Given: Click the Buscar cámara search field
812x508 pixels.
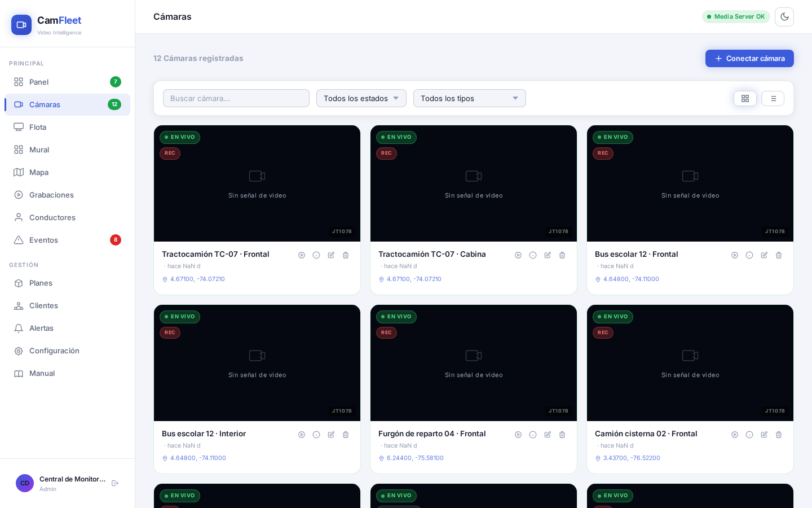Looking at the screenshot, I should click(x=236, y=98).
